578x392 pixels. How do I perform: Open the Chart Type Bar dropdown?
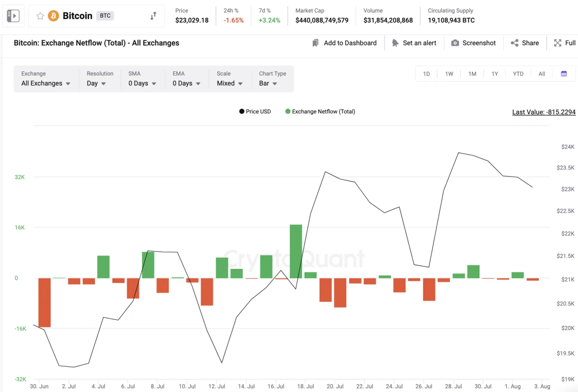268,83
